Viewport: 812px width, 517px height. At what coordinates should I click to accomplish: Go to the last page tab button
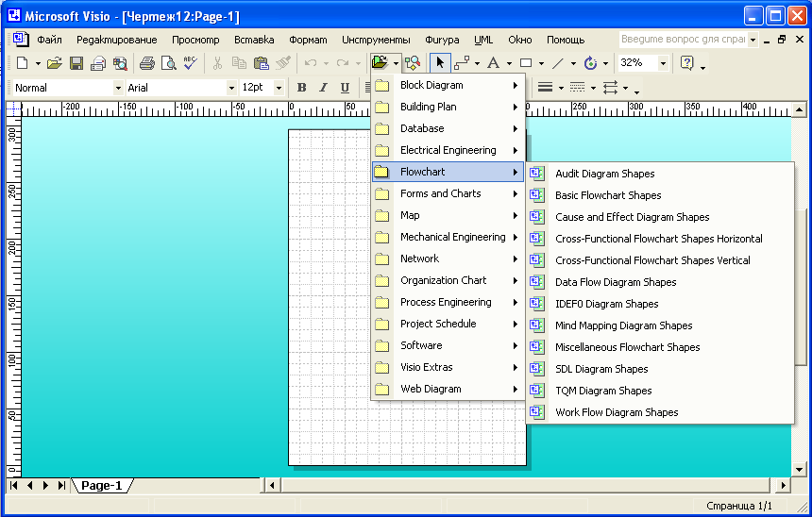point(61,486)
